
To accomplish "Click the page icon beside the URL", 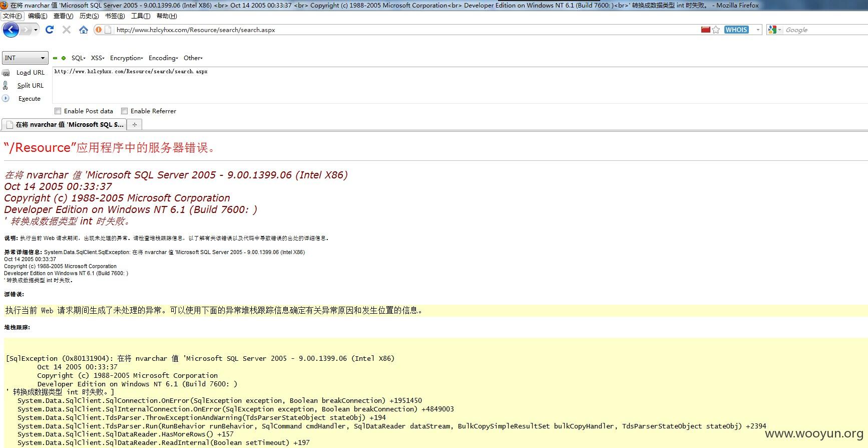I will (x=107, y=30).
